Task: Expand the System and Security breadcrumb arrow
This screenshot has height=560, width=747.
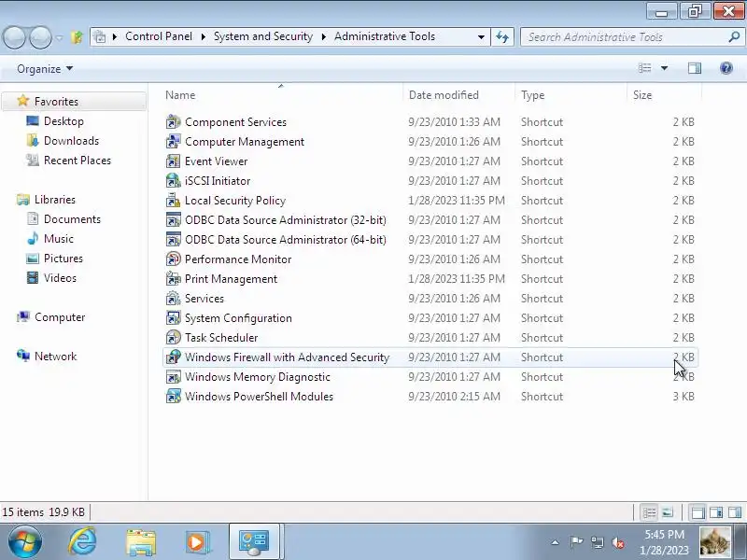Action: pos(324,36)
